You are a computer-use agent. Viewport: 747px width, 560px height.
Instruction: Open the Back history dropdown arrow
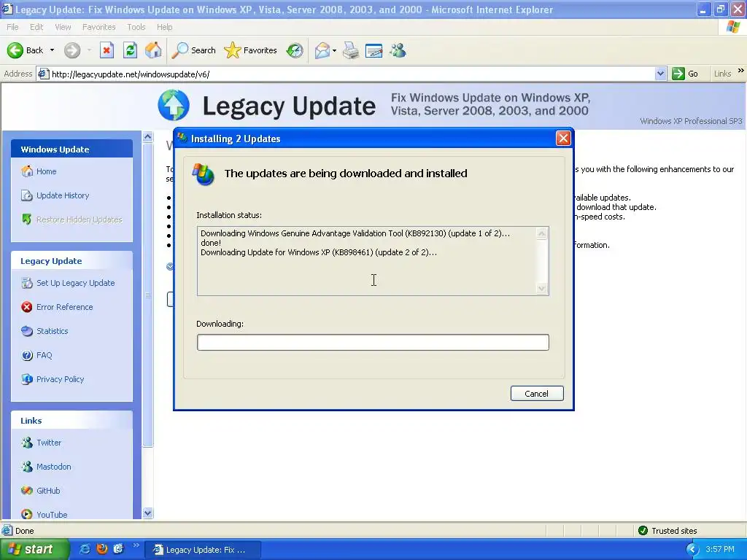click(x=52, y=50)
